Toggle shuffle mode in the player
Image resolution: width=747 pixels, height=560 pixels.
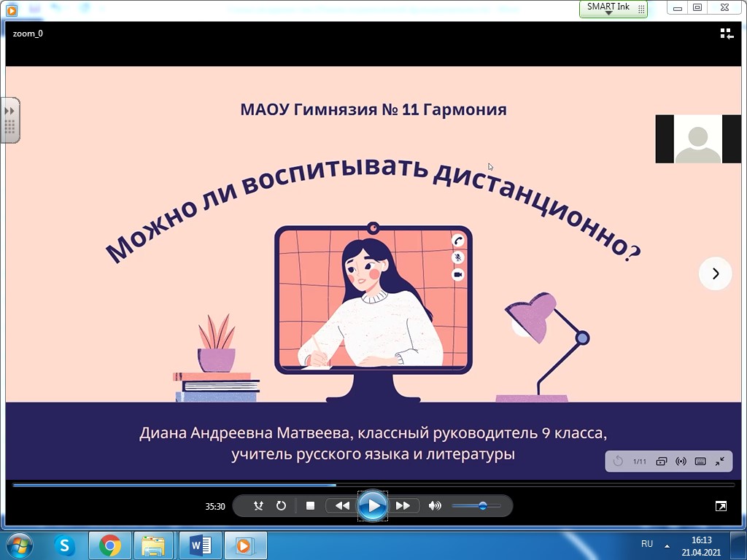pos(258,505)
